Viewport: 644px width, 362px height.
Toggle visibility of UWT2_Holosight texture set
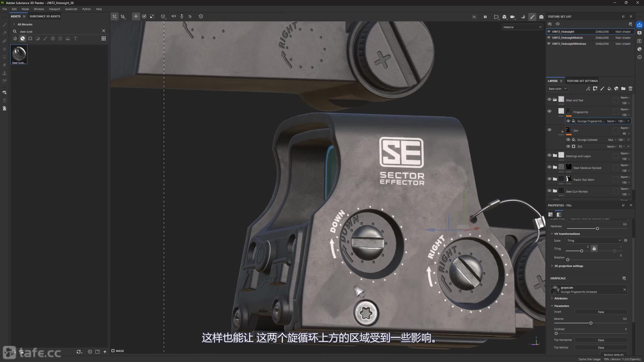point(549,31)
